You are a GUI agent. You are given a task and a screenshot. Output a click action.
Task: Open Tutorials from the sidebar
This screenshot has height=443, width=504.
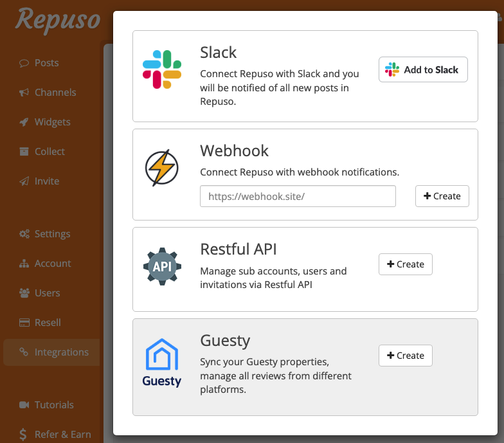click(54, 405)
